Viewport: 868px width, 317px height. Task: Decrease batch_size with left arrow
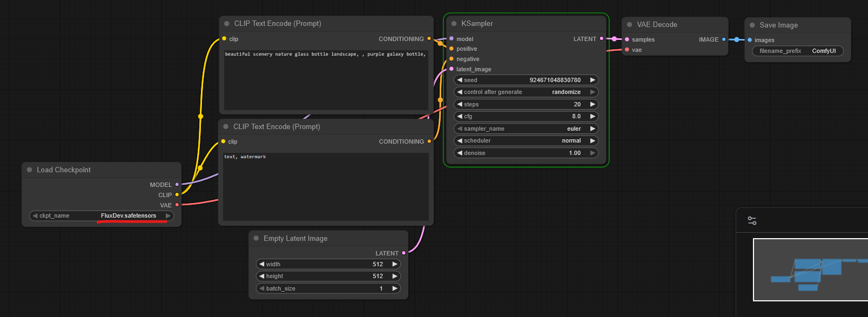[262, 288]
